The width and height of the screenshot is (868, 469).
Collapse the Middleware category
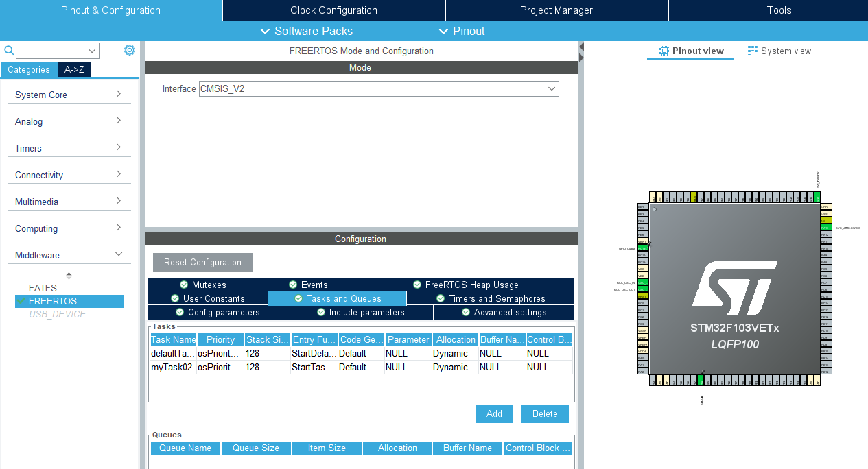point(118,254)
